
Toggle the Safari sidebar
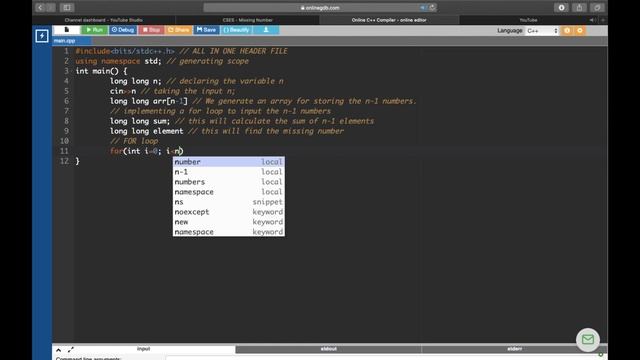67,7
